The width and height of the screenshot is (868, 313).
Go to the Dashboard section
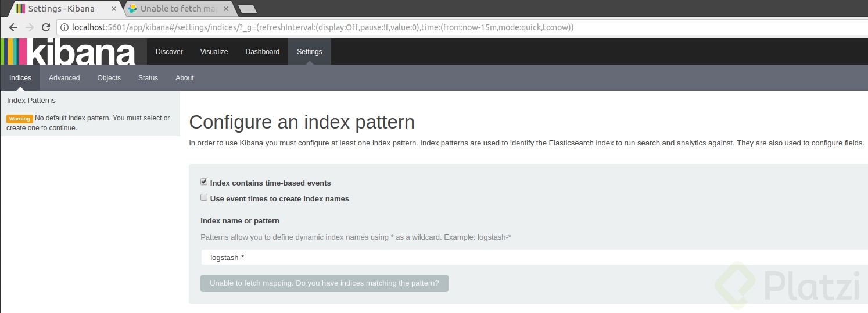coord(262,52)
